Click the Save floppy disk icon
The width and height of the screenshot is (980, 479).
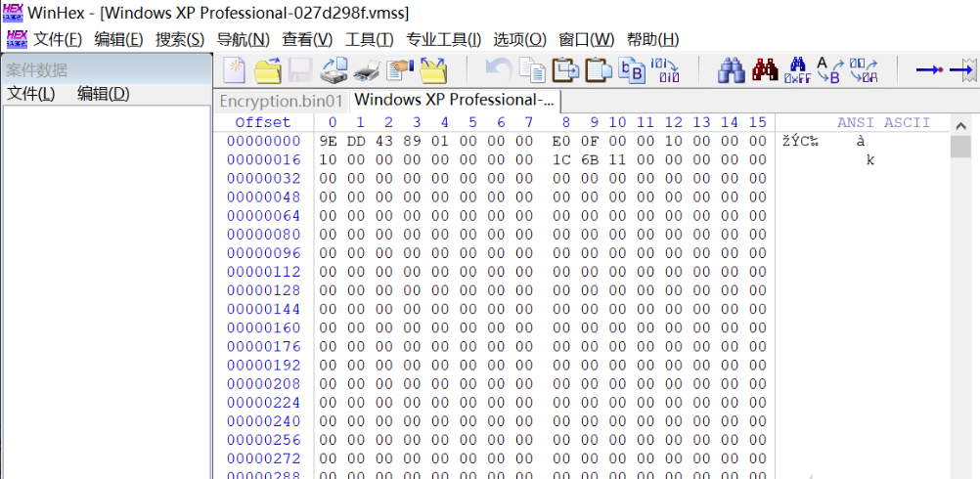pos(300,70)
